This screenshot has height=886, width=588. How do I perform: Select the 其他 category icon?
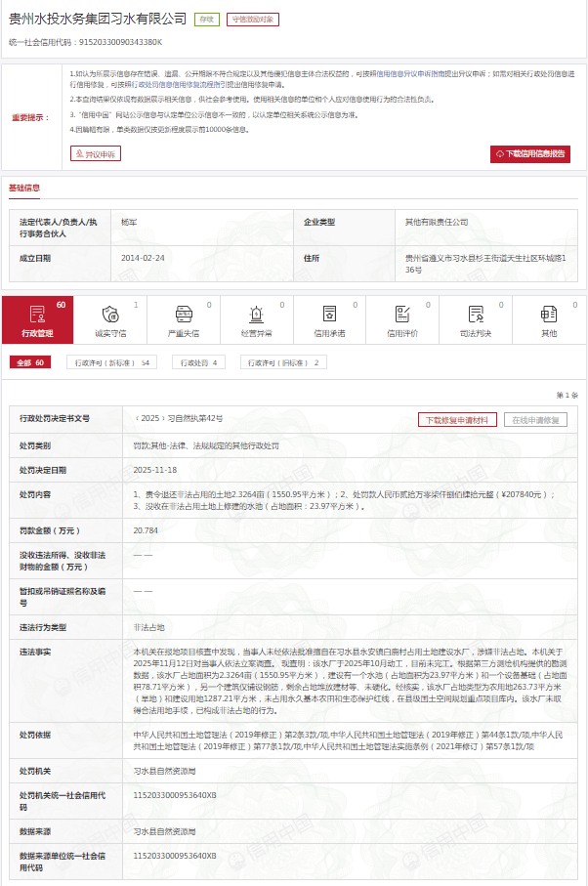point(549,314)
